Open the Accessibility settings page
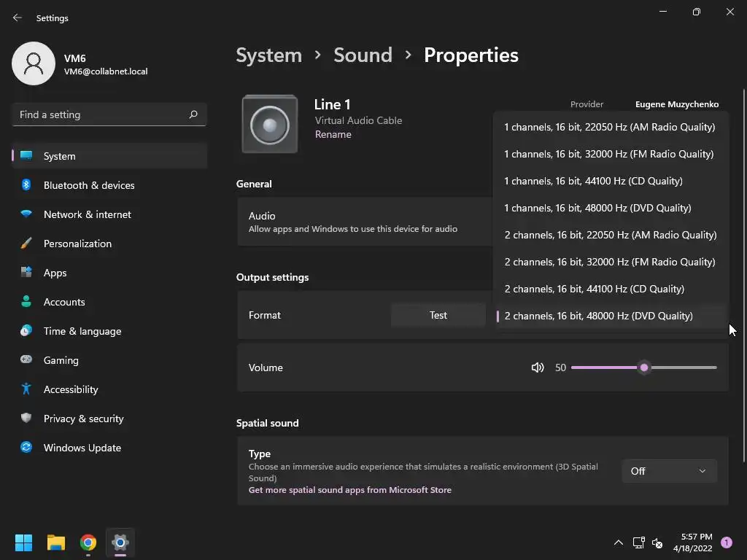This screenshot has width=747, height=560. click(70, 389)
